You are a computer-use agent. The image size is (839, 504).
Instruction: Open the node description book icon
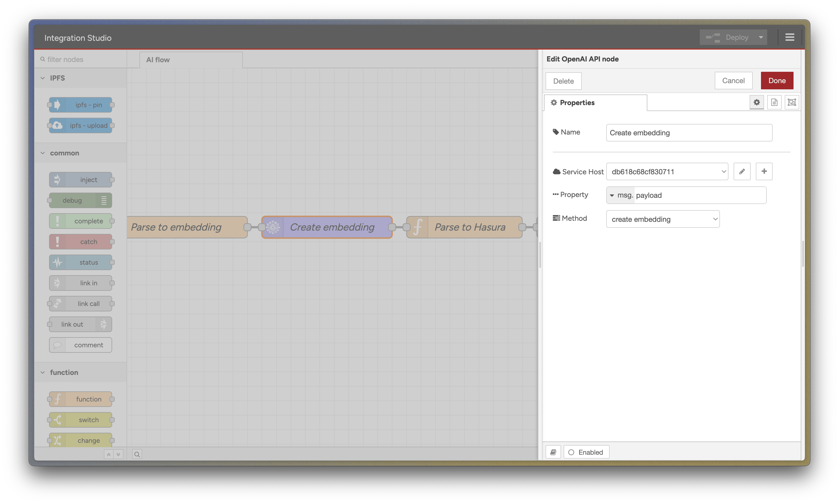(x=553, y=452)
